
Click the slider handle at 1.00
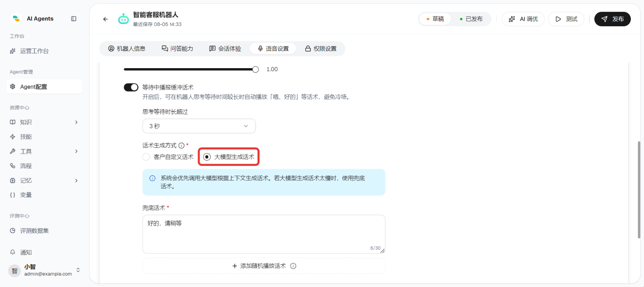pyautogui.click(x=255, y=69)
